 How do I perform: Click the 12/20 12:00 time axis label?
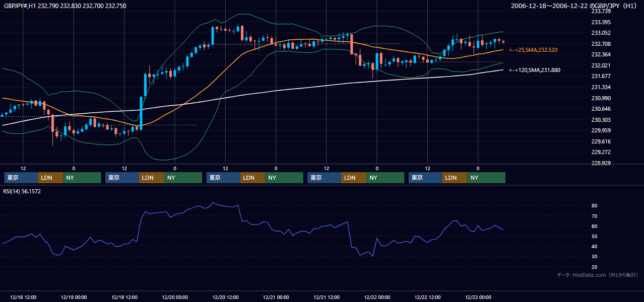[x=225, y=297]
